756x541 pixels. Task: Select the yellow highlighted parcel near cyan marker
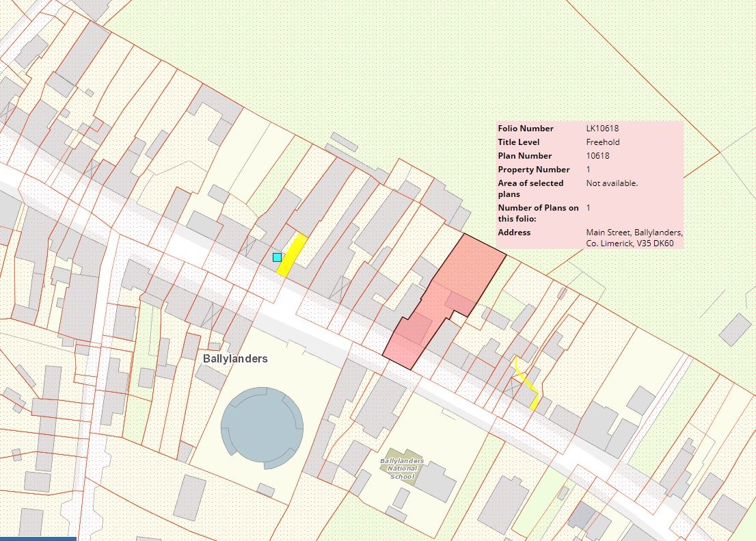click(x=292, y=254)
